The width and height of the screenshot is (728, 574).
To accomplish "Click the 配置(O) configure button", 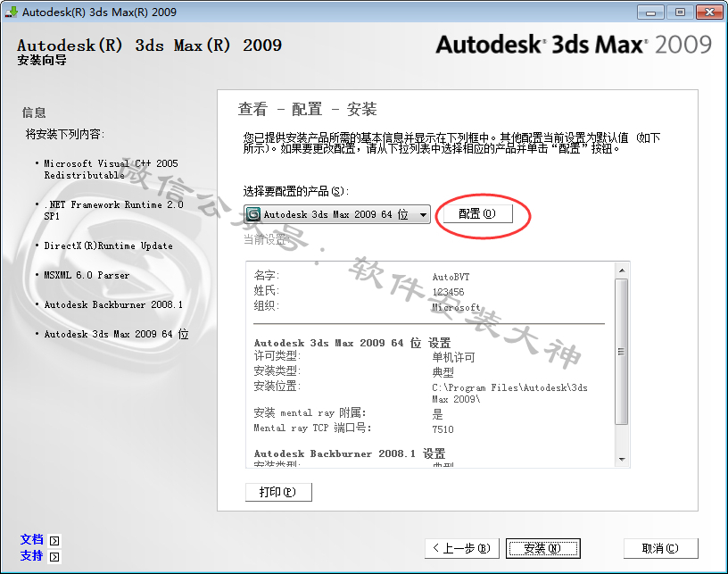I will tap(478, 213).
